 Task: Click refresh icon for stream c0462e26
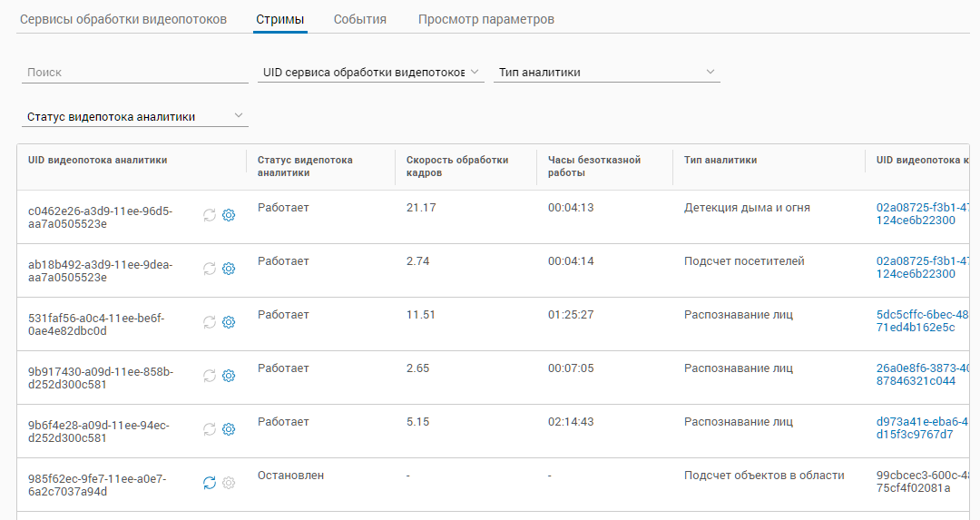(x=210, y=215)
